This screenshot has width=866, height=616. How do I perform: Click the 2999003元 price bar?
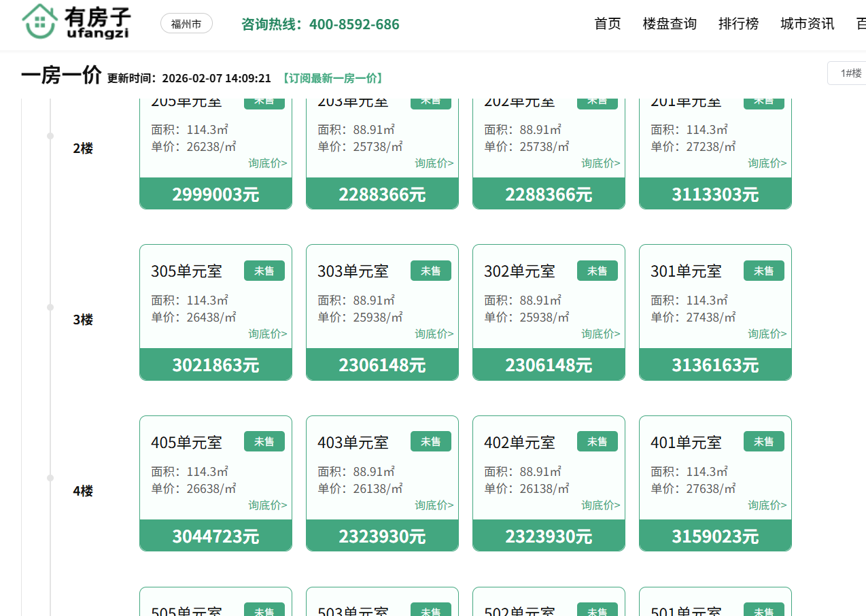tap(215, 194)
